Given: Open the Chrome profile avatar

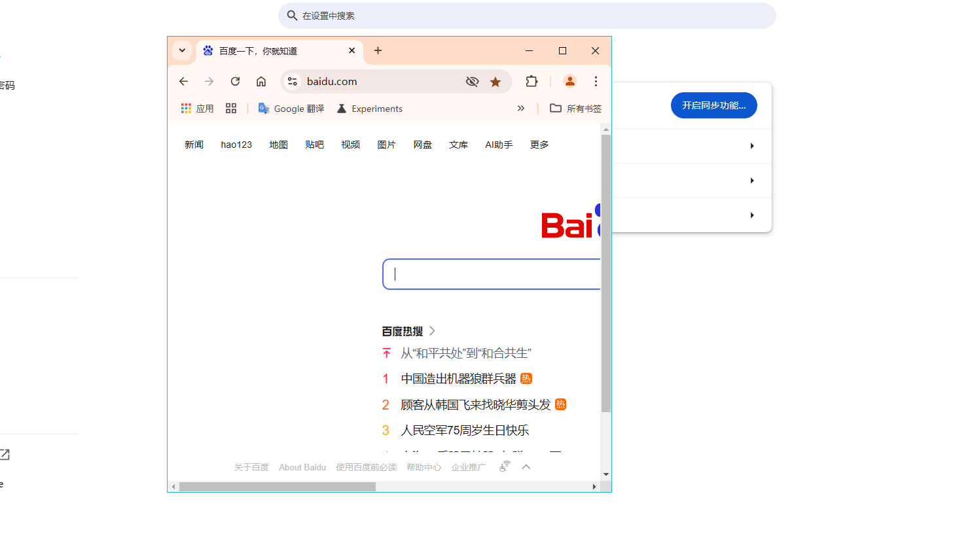Looking at the screenshot, I should click(x=570, y=81).
